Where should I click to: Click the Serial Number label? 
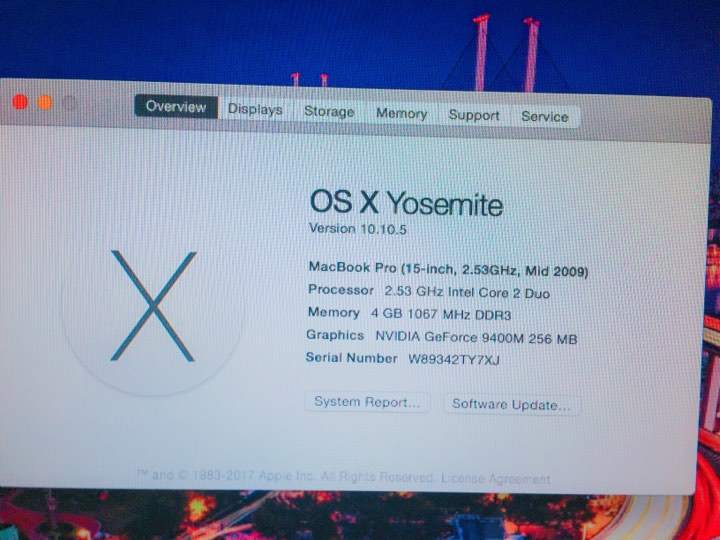(352, 358)
